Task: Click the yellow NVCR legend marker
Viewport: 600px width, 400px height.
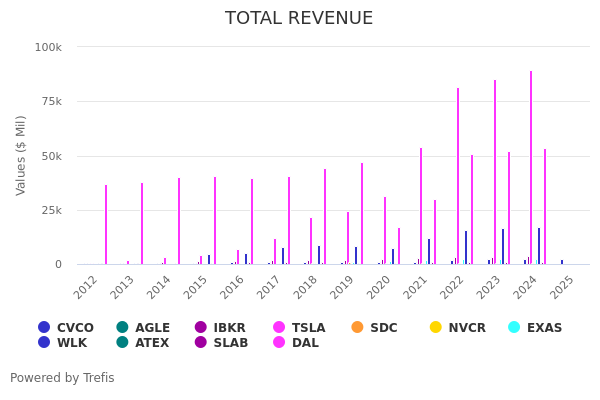Action: click(x=435, y=328)
